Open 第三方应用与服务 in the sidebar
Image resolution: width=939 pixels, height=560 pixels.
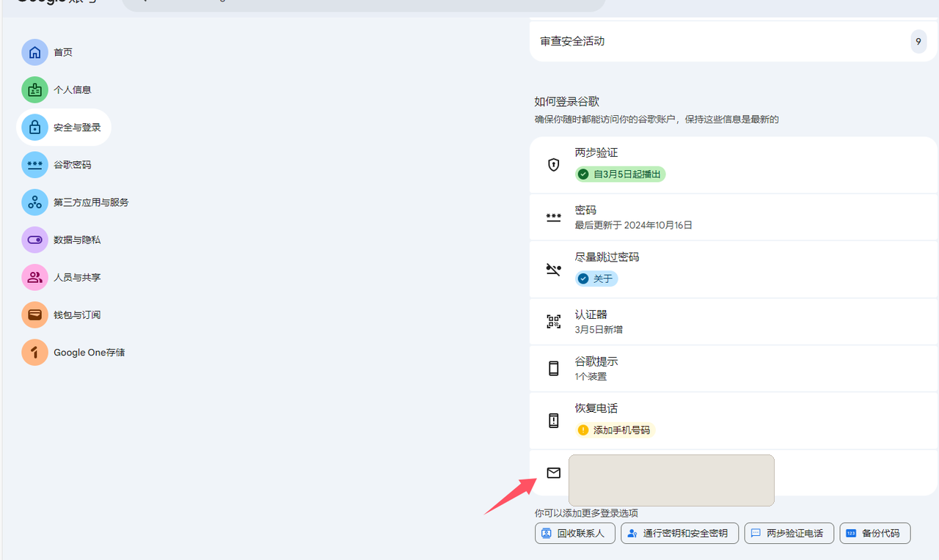(x=91, y=202)
